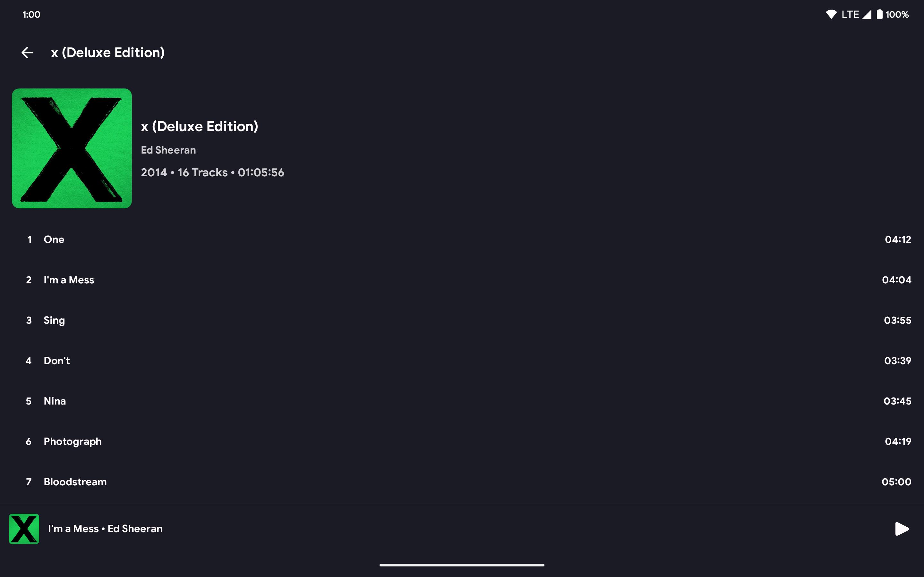Play track 3 Sing
Image resolution: width=924 pixels, height=577 pixels.
pyautogui.click(x=462, y=321)
